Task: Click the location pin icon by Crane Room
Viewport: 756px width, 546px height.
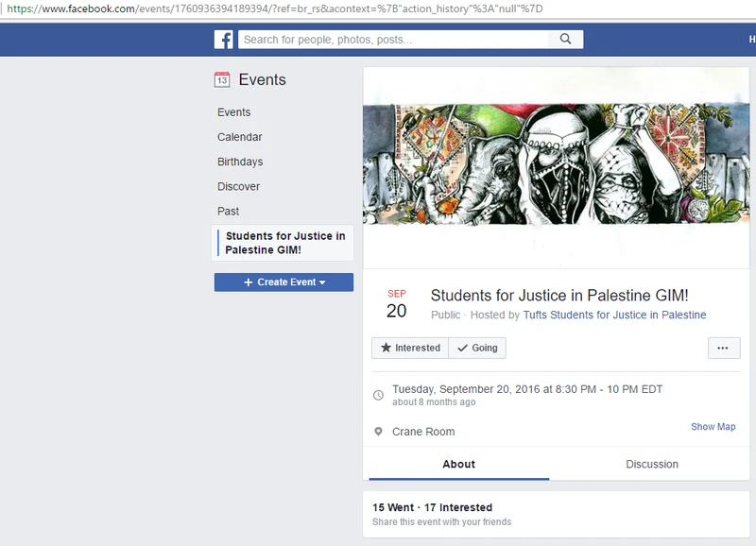Action: point(379,432)
